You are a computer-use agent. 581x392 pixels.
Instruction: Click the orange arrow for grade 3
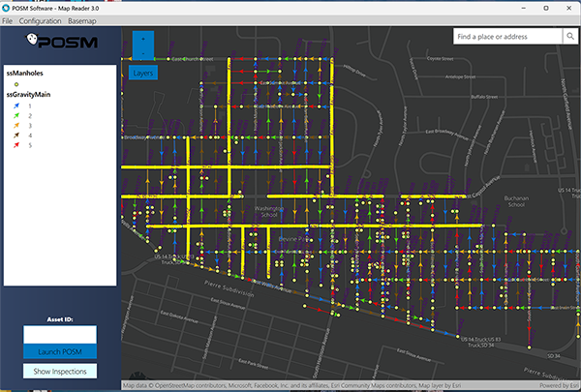point(16,125)
